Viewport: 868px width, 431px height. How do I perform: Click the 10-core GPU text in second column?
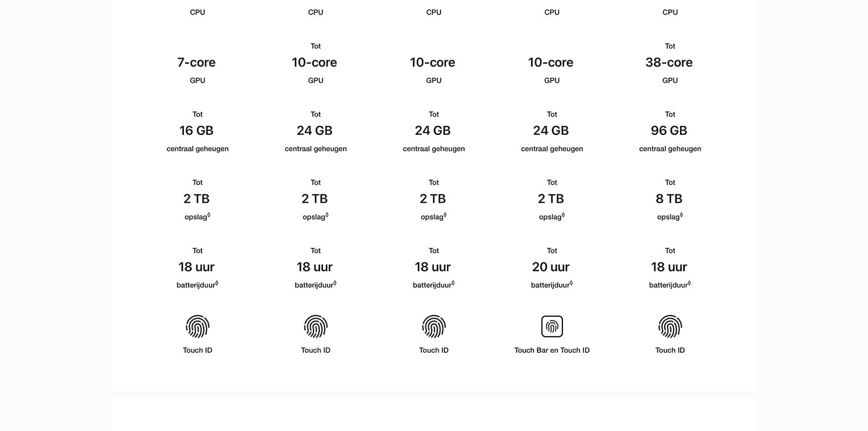(315, 63)
